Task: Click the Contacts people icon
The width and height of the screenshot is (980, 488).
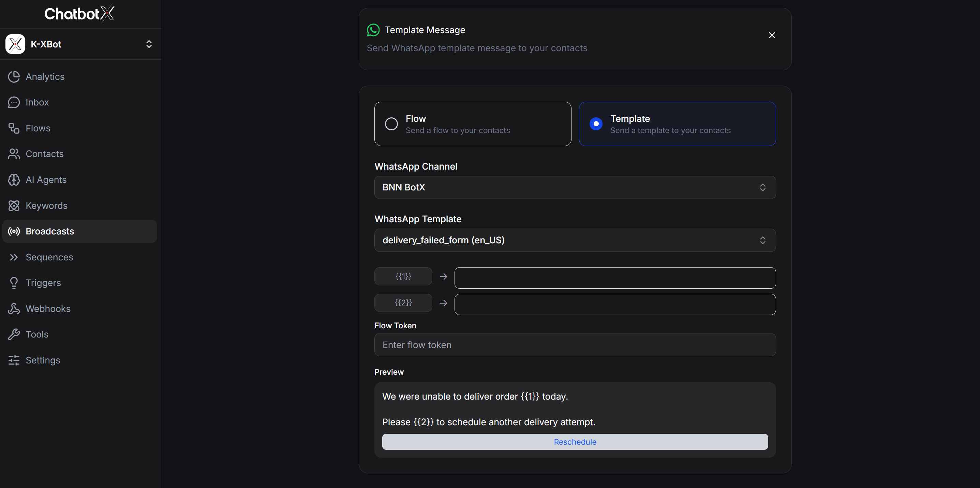Action: (x=14, y=154)
